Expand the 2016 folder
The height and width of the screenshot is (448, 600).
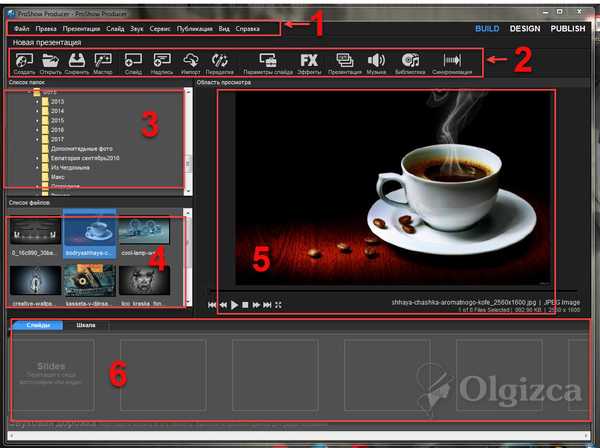point(37,130)
